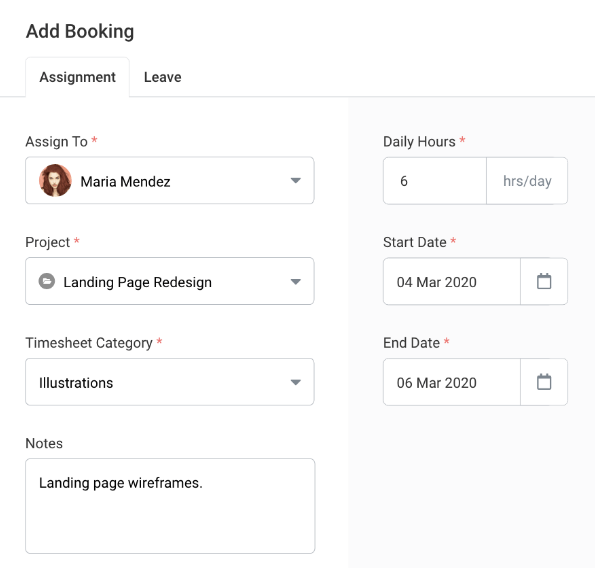Click the Landing Page Redesign project name
This screenshot has height=568, width=595.
click(137, 282)
